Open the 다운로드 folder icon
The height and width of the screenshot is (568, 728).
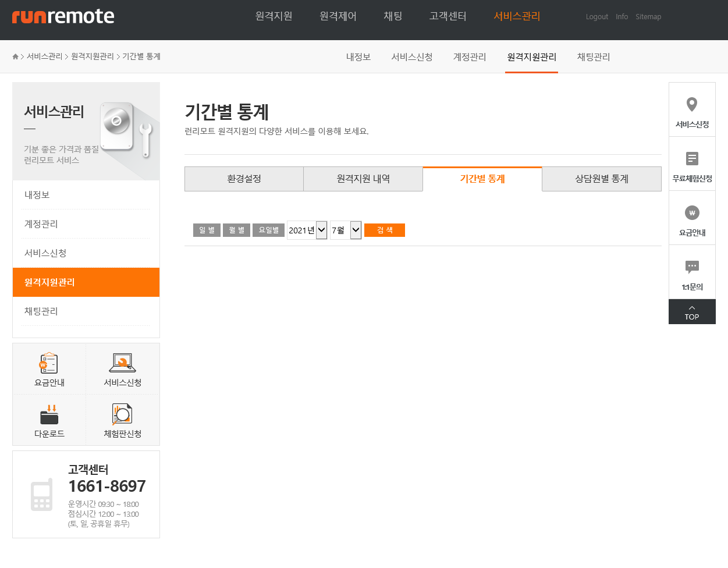pos(49,415)
